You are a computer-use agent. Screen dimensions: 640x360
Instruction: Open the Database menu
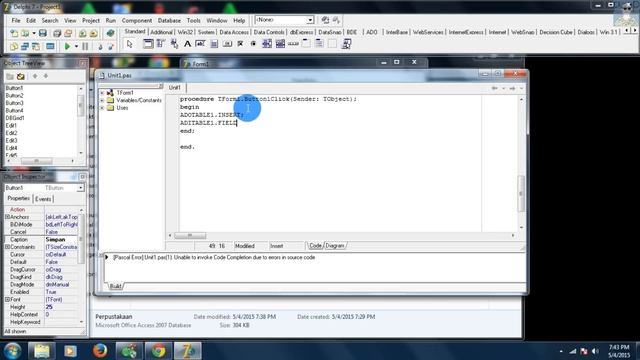169,20
